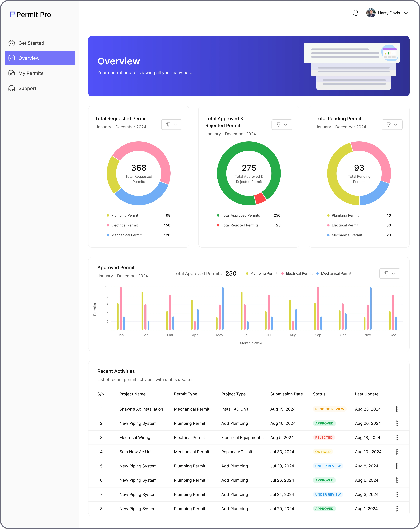The image size is (420, 529).
Task: Open actions menu for row 6 submitted Jul 26
Action: (x=397, y=480)
